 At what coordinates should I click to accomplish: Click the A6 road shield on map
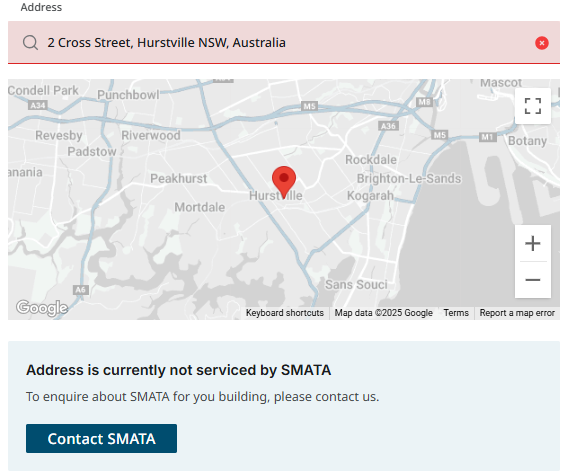[81, 290]
